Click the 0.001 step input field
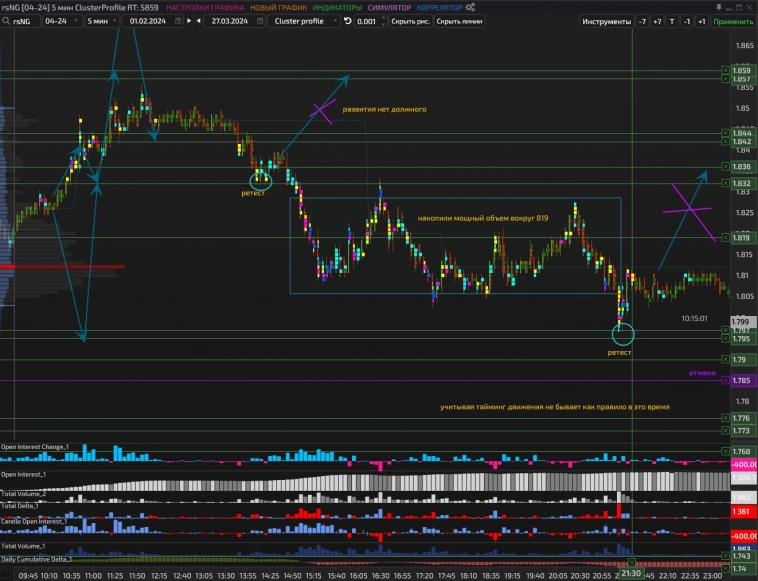Viewport: 758px width, 581px height. [x=367, y=20]
